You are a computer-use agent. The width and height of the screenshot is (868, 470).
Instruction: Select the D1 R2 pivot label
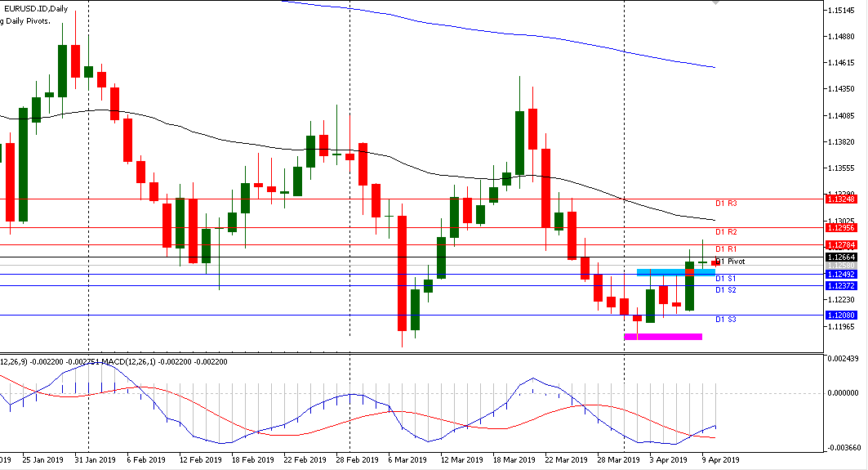726,232
